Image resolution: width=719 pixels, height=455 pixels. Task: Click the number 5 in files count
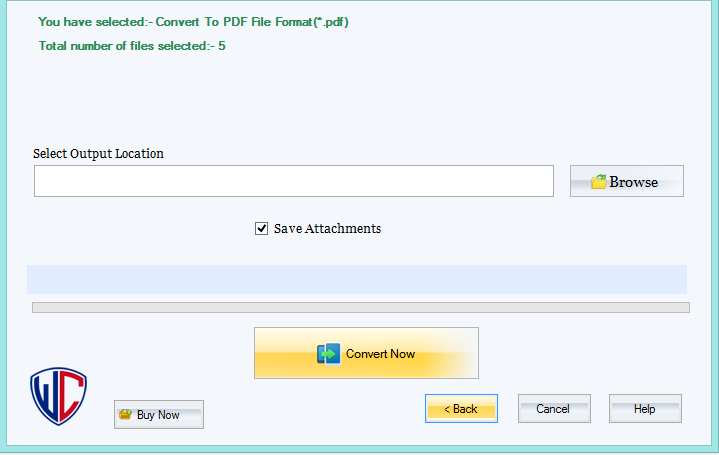(222, 46)
